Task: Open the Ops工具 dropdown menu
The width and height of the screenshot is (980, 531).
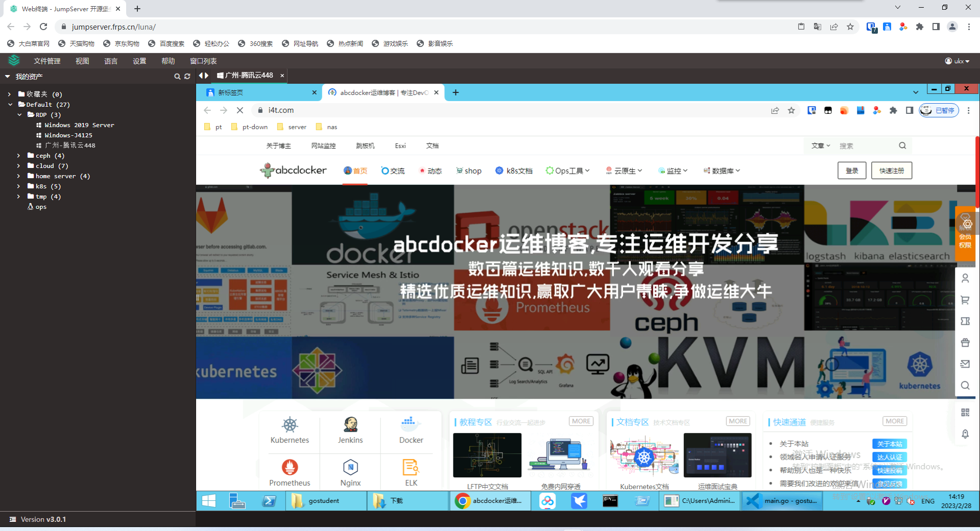Action: click(568, 171)
